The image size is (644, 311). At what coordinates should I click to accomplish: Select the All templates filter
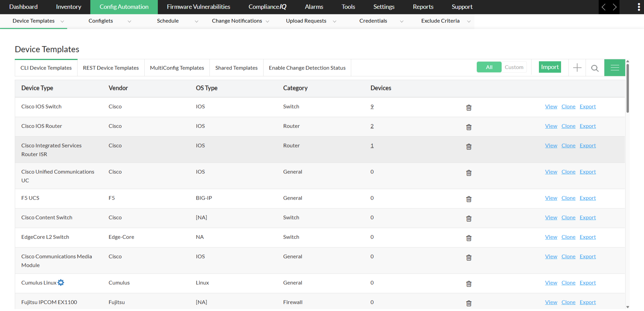(x=489, y=67)
